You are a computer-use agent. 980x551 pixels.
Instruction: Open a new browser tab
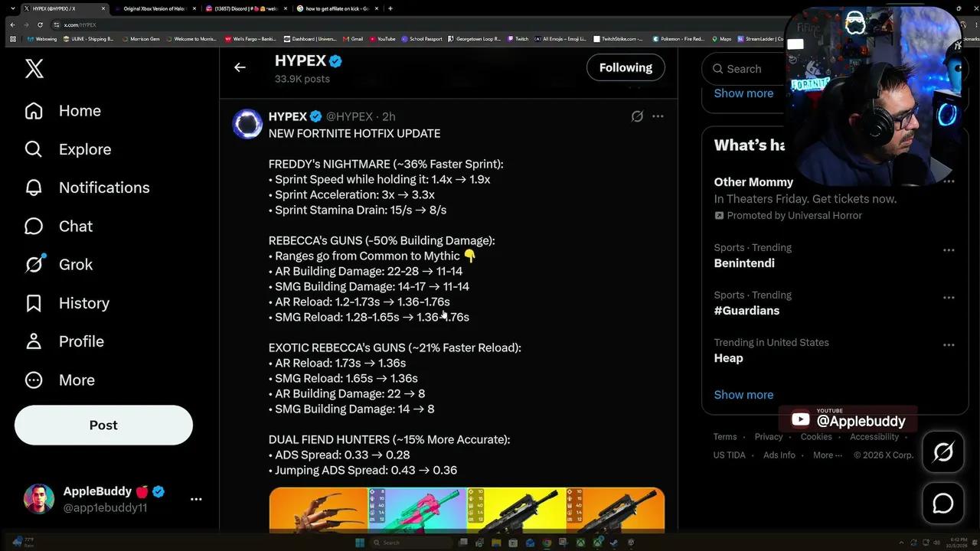coord(390,8)
